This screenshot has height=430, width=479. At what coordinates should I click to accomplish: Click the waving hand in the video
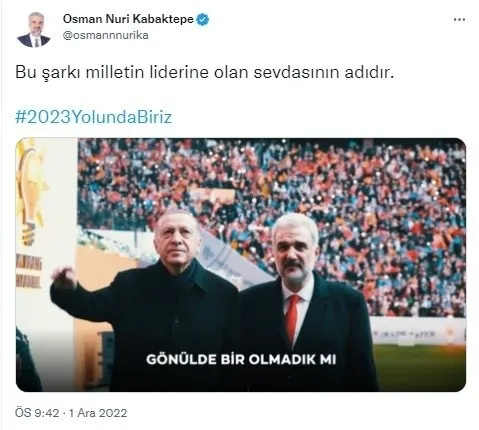click(65, 278)
